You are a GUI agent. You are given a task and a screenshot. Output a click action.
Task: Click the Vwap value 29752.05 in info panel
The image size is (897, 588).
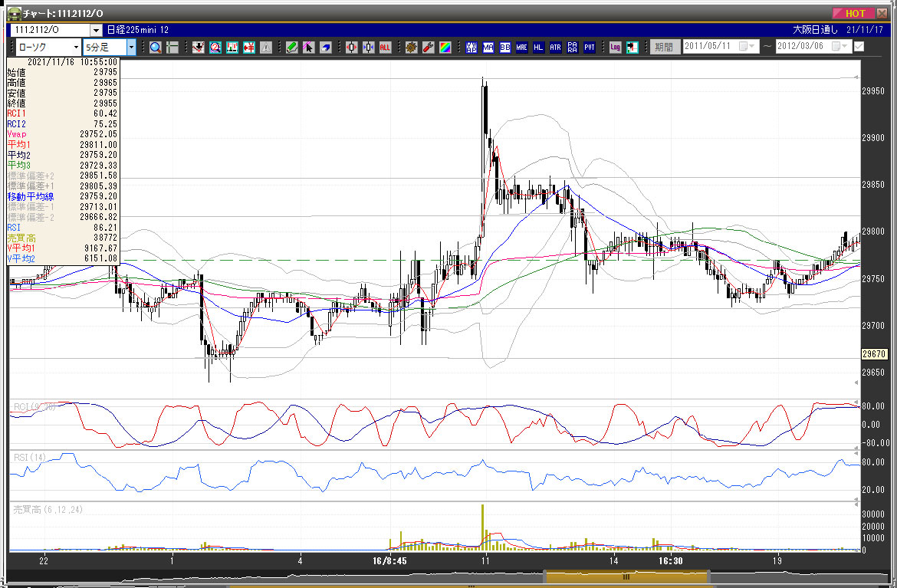coord(98,134)
